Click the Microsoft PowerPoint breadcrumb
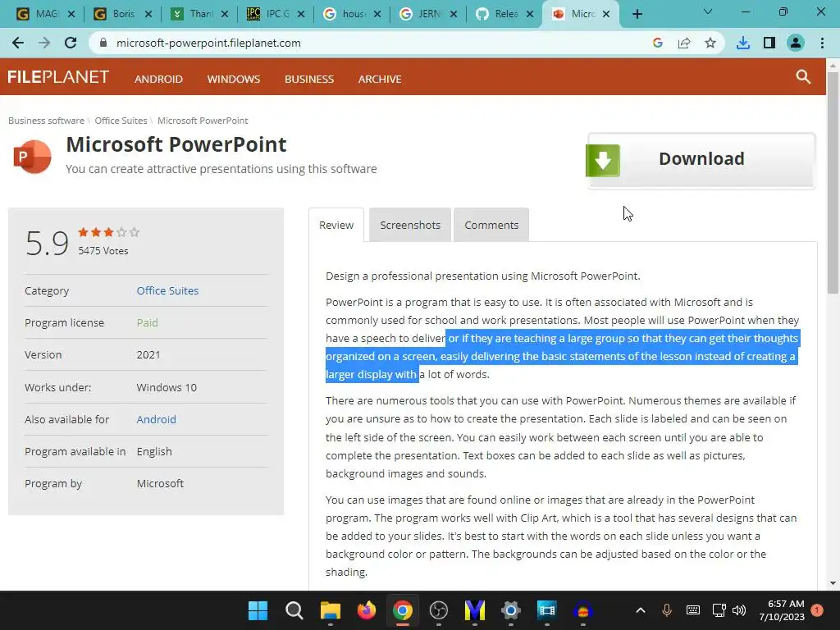The height and width of the screenshot is (630, 840). click(x=203, y=121)
